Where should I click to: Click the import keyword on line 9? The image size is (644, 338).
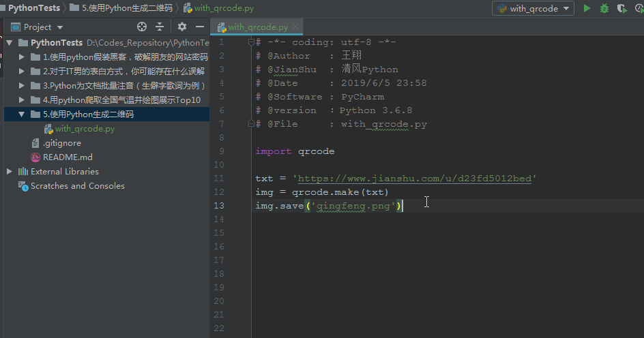pyautogui.click(x=273, y=151)
